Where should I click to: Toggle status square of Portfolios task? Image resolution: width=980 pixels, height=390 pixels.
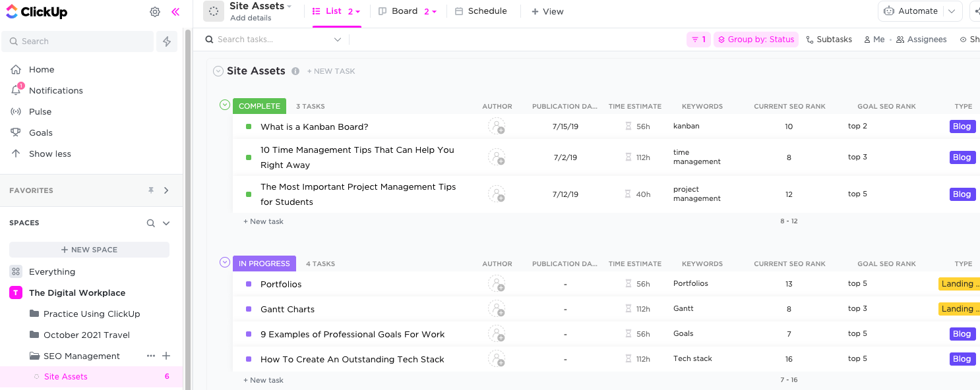[249, 284]
